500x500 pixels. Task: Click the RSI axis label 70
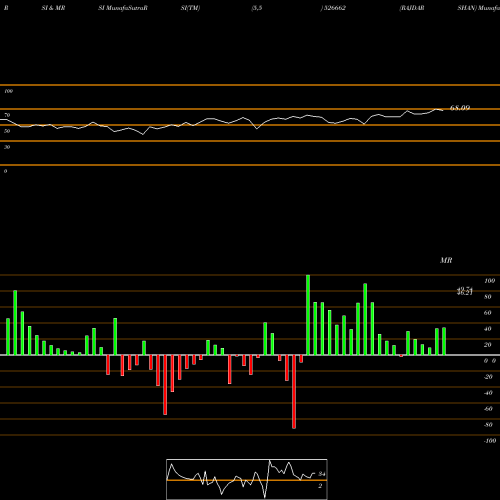7,115
